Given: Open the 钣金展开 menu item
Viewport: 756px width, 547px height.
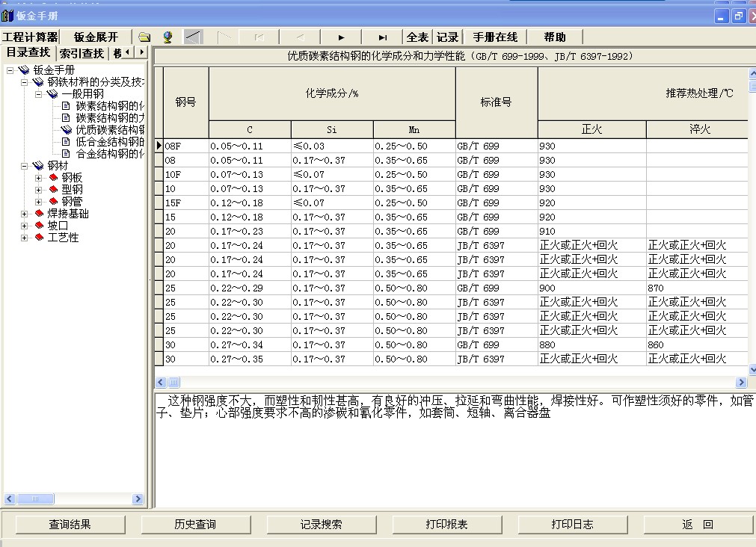Looking at the screenshot, I should 96,37.
